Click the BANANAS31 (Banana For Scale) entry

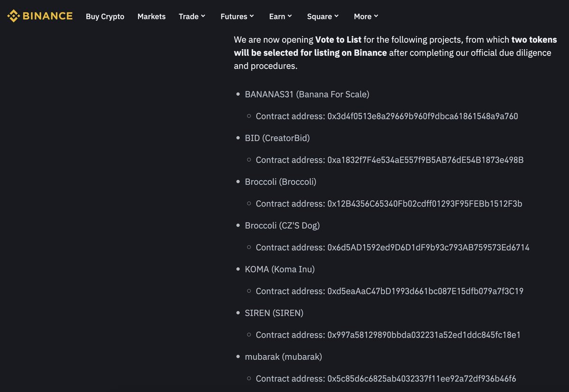(x=307, y=94)
